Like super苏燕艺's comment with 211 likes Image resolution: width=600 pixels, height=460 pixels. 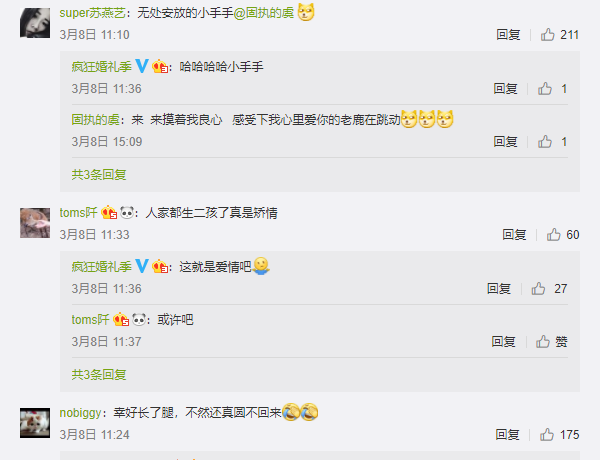(559, 35)
